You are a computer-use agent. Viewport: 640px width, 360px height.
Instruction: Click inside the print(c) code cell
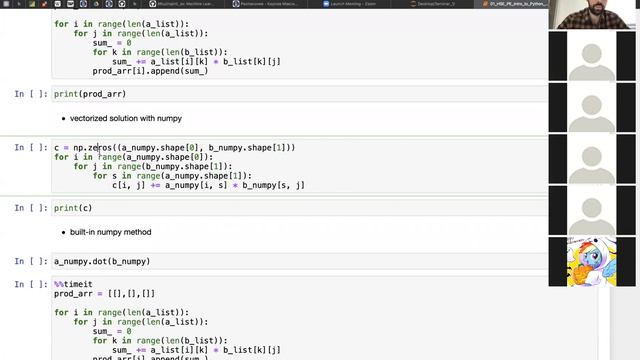299,208
